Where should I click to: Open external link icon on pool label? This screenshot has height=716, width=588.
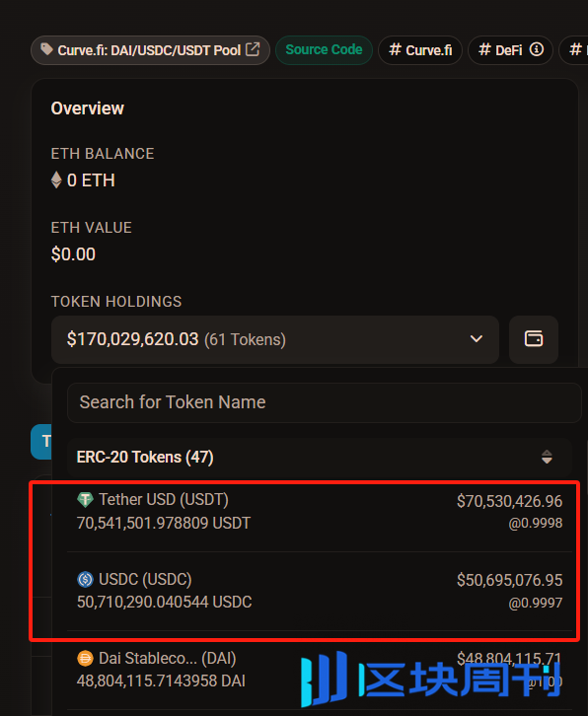(253, 49)
